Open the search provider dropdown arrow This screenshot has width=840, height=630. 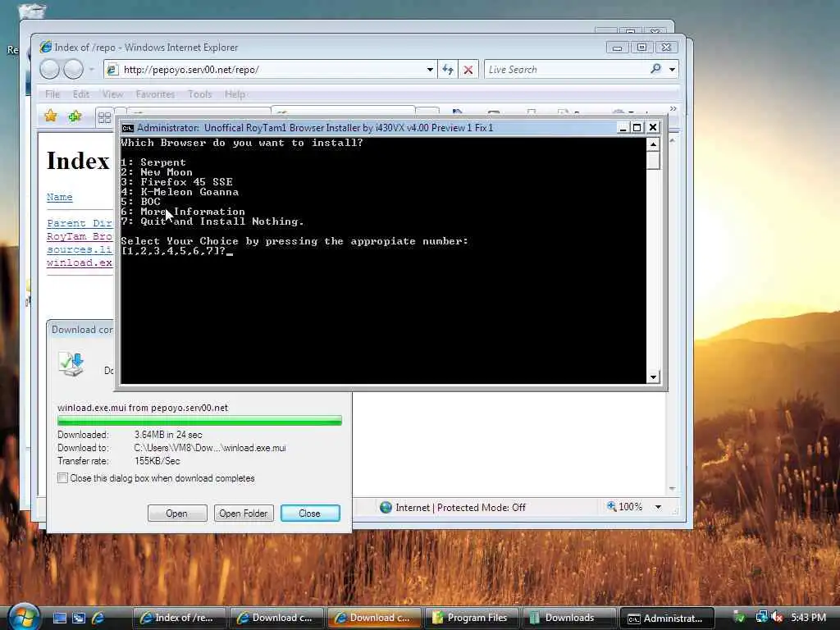(x=672, y=70)
